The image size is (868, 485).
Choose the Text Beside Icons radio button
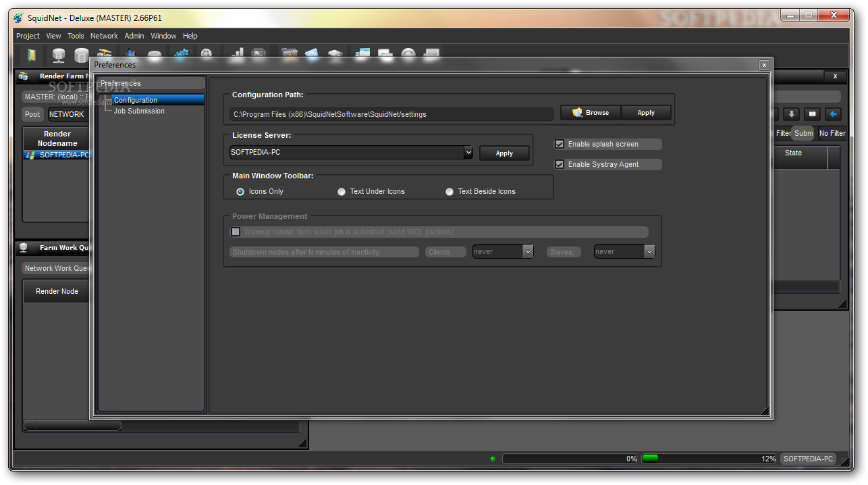[x=450, y=192]
